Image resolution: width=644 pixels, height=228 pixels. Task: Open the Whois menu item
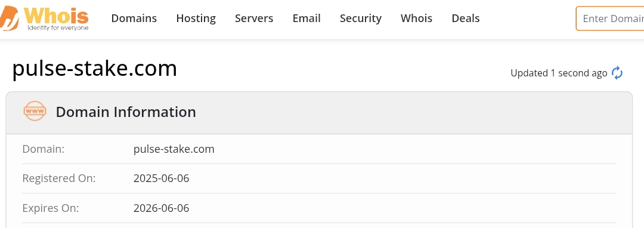(x=416, y=19)
